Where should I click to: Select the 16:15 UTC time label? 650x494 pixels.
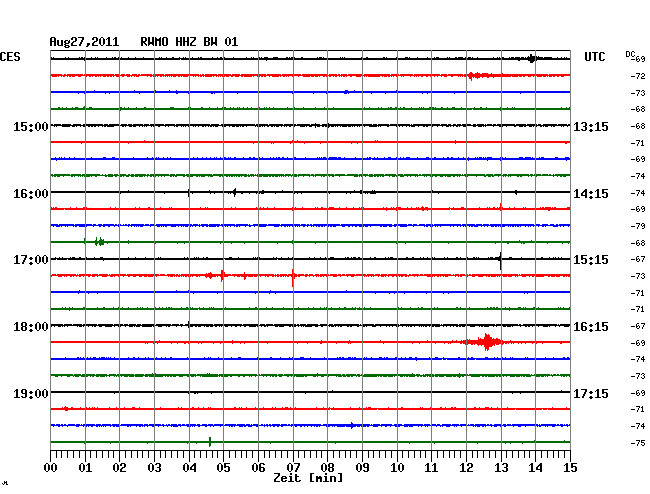(591, 327)
